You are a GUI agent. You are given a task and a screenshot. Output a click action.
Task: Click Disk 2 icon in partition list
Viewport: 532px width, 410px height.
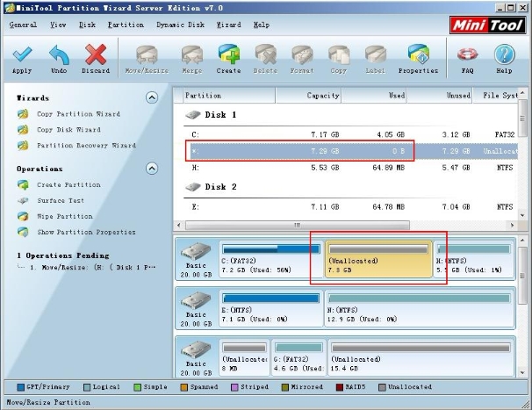tap(193, 187)
